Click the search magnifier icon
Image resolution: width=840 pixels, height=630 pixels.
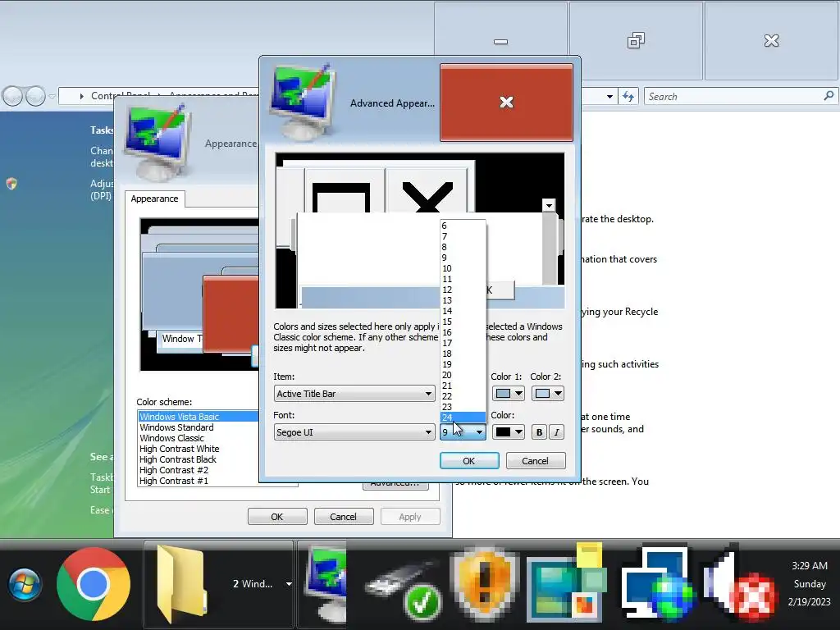pos(829,96)
